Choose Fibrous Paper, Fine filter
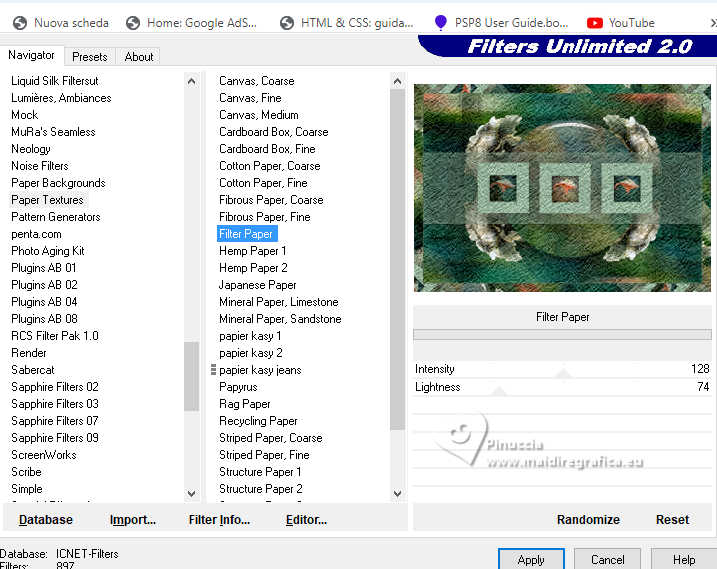This screenshot has height=569, width=717. (264, 217)
